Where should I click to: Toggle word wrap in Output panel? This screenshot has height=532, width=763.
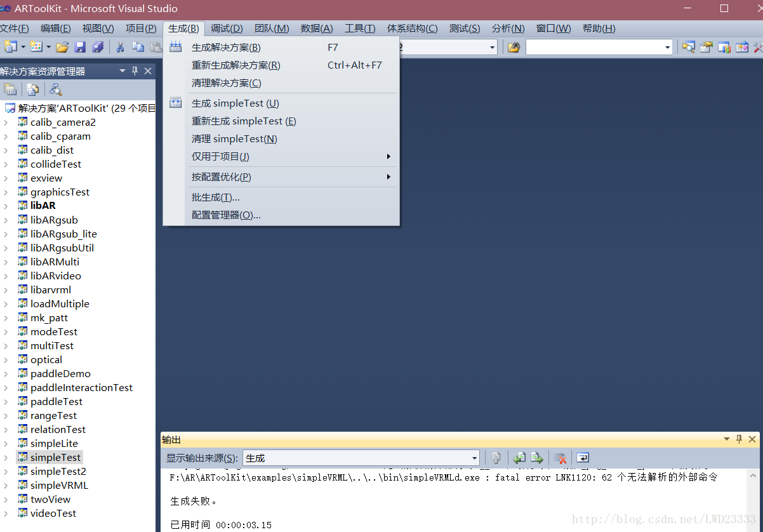click(583, 458)
